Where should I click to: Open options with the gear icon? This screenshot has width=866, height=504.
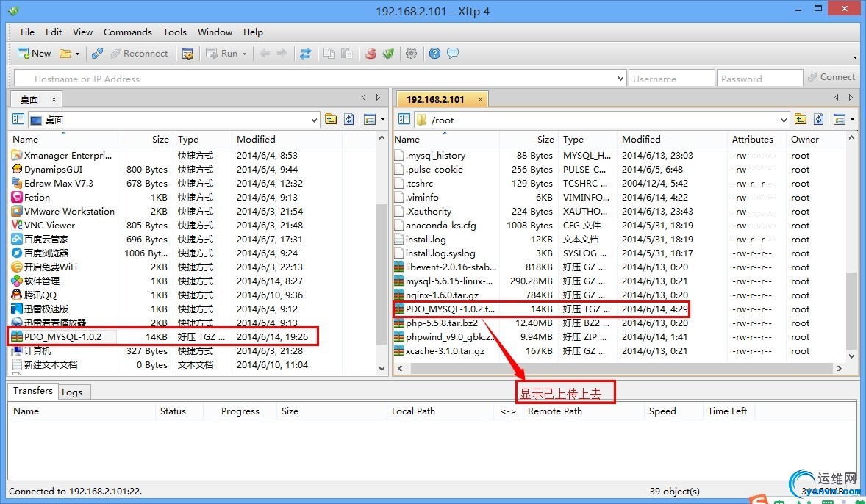tap(411, 54)
